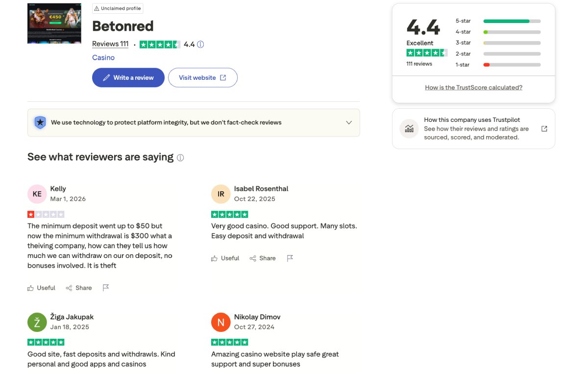Mark Kelly's review as Useful
The image size is (588, 373).
(41, 288)
